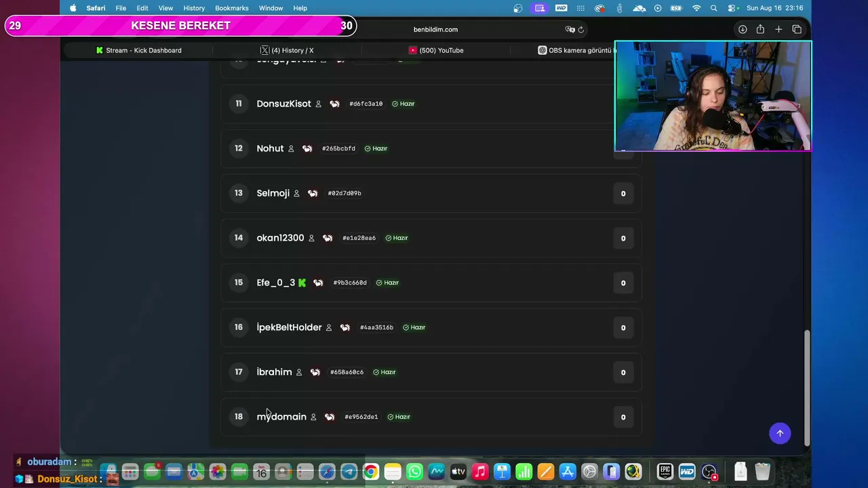Open the Window menu

coord(271,8)
